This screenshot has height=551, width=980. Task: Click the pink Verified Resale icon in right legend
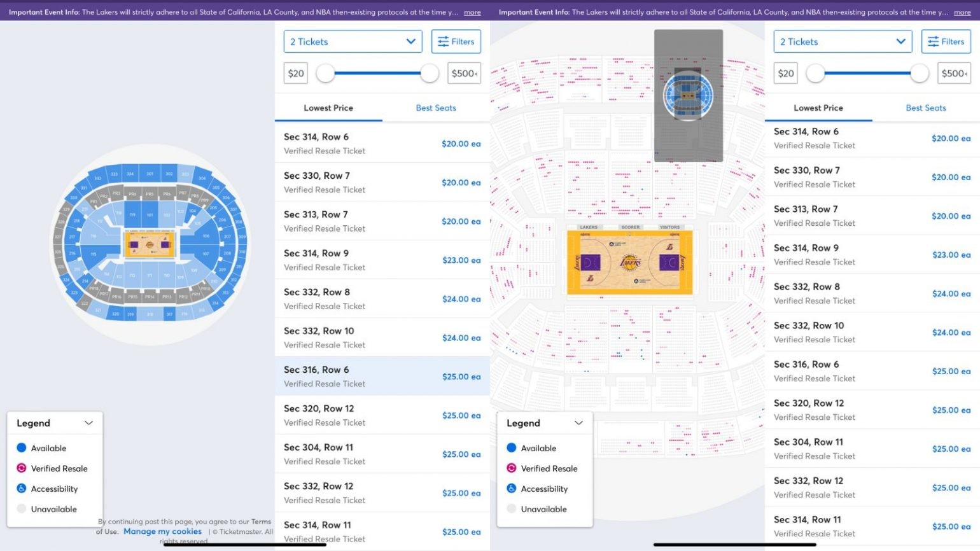pos(512,468)
